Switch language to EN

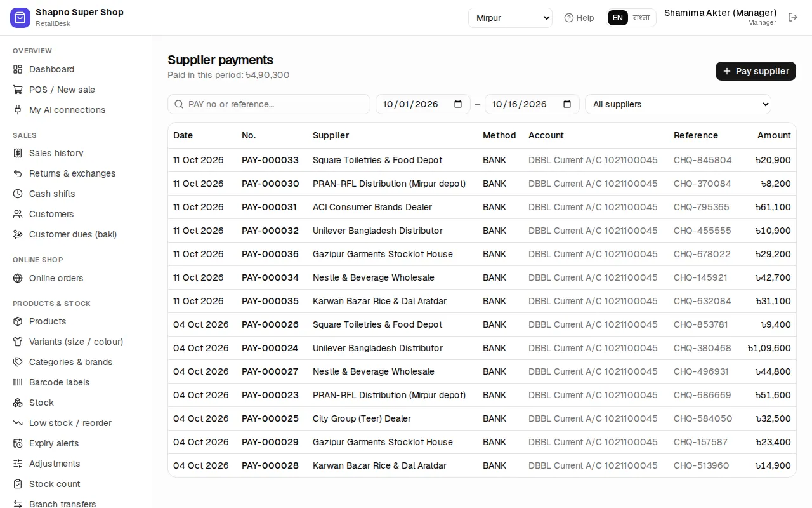pyautogui.click(x=618, y=18)
